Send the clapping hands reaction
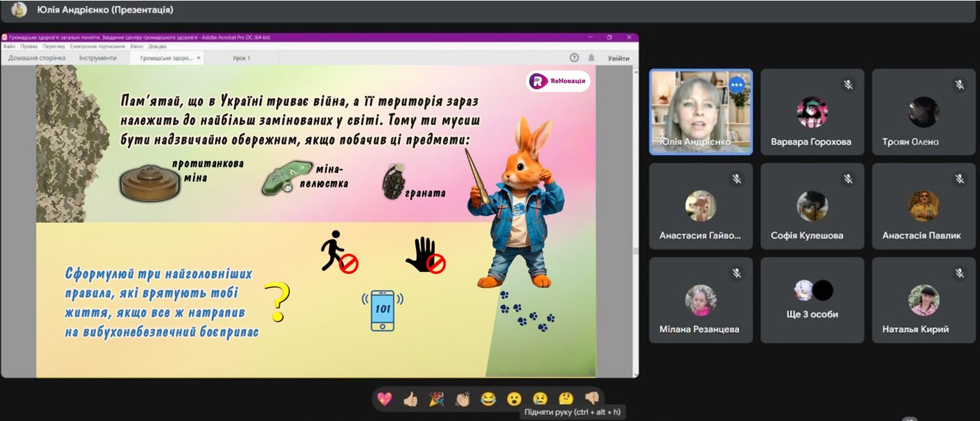 [462, 399]
